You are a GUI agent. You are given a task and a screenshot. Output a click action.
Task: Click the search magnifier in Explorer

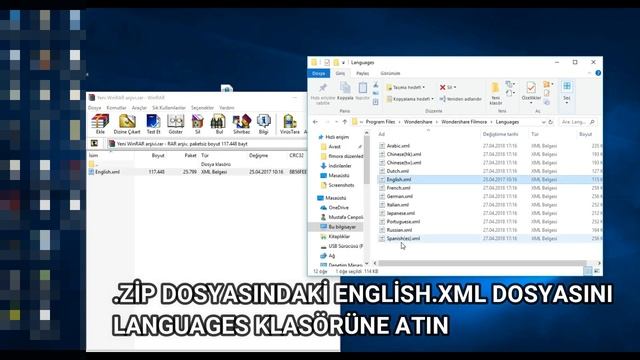point(592,122)
